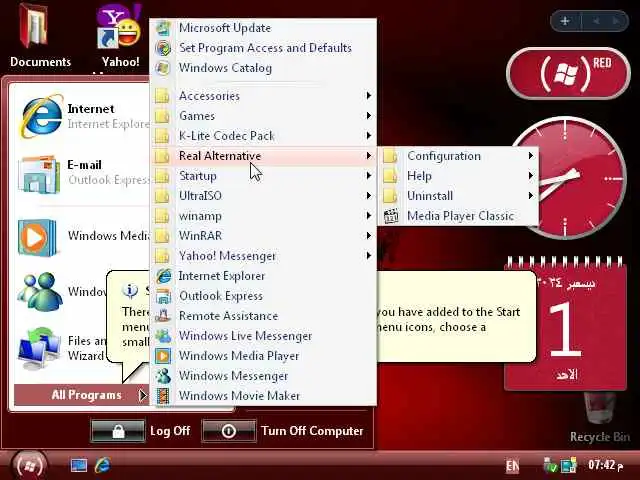
Task: Click the network monitors tray icon
Action: click(569, 465)
